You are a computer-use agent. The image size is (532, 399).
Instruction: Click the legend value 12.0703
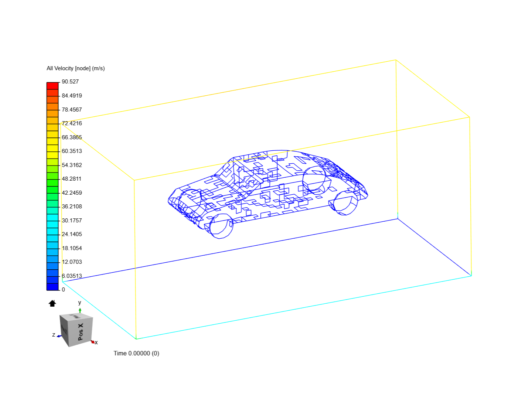tap(72, 262)
